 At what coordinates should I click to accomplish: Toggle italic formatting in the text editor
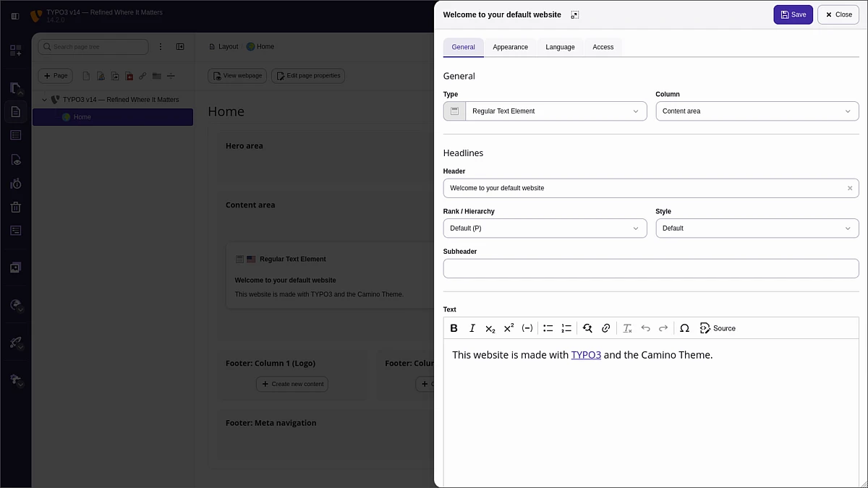472,328
